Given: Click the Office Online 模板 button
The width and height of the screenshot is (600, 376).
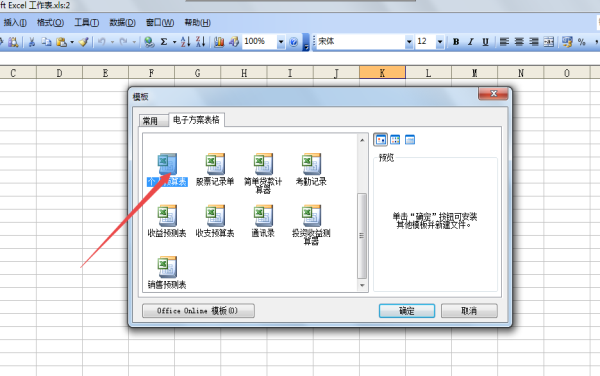Looking at the screenshot, I should tap(198, 311).
